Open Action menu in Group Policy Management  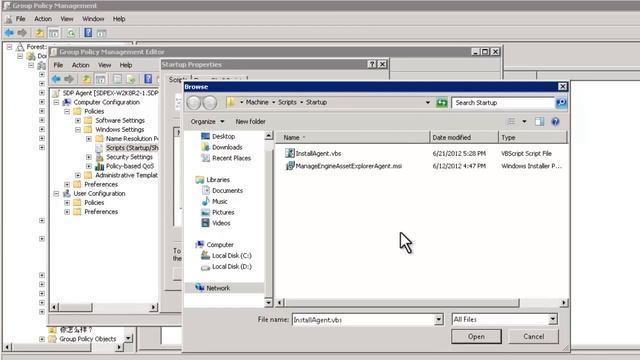[x=43, y=19]
